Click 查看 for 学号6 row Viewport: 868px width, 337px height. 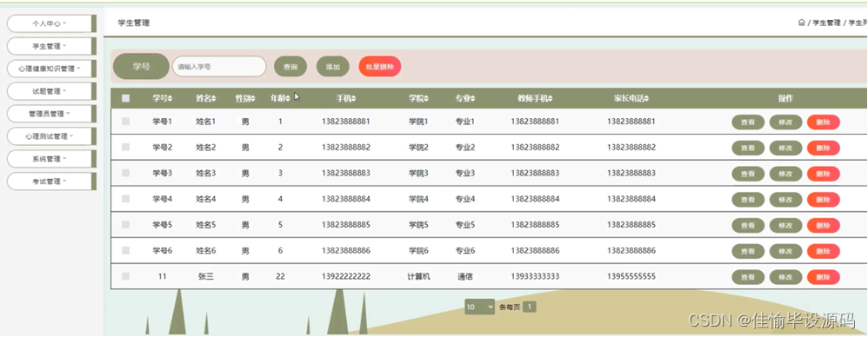748,251
